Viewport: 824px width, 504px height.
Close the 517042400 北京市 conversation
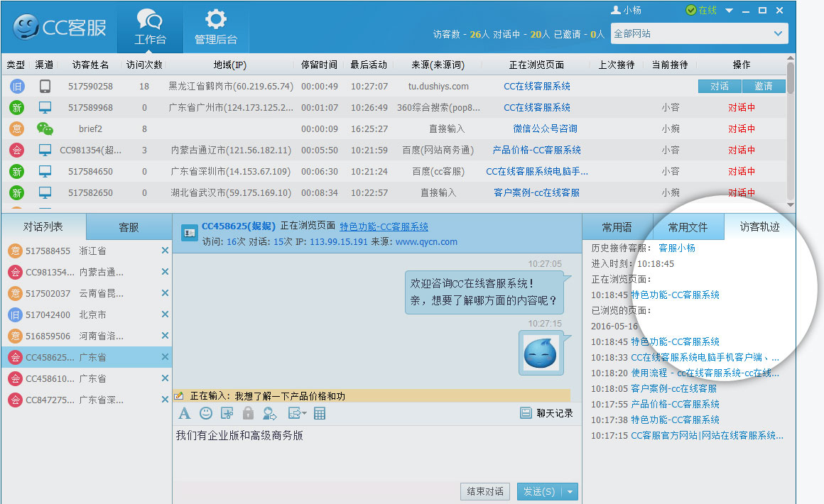(165, 314)
